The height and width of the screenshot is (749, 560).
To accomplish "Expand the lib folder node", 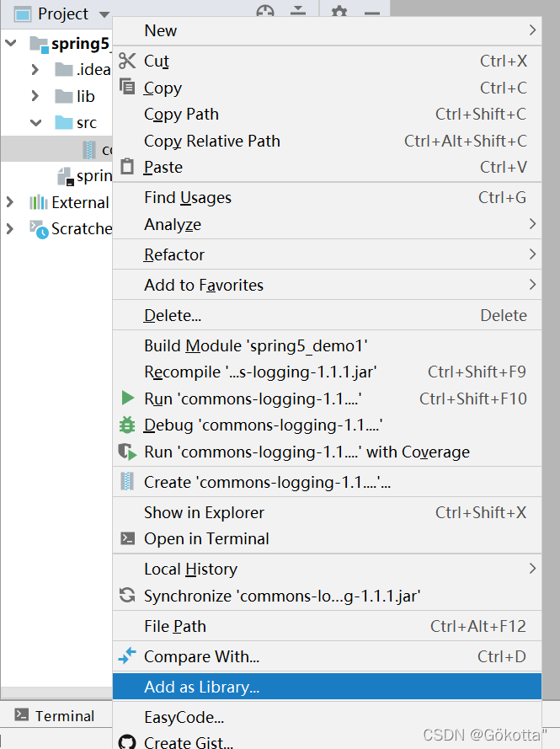I will point(35,96).
